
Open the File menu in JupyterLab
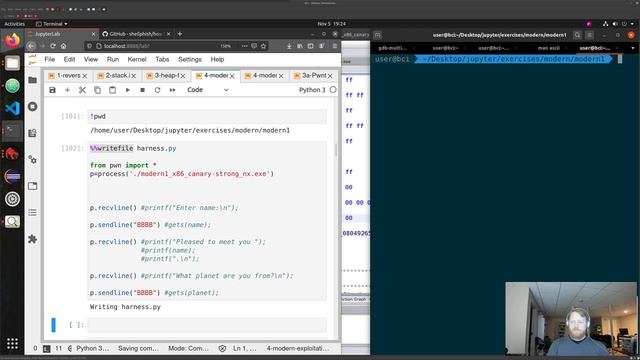coord(49,59)
